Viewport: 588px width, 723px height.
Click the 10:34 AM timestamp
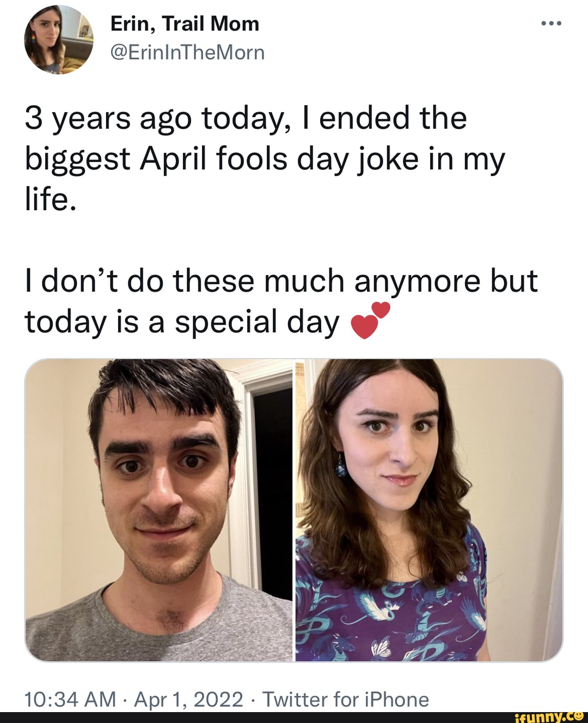coord(71,698)
